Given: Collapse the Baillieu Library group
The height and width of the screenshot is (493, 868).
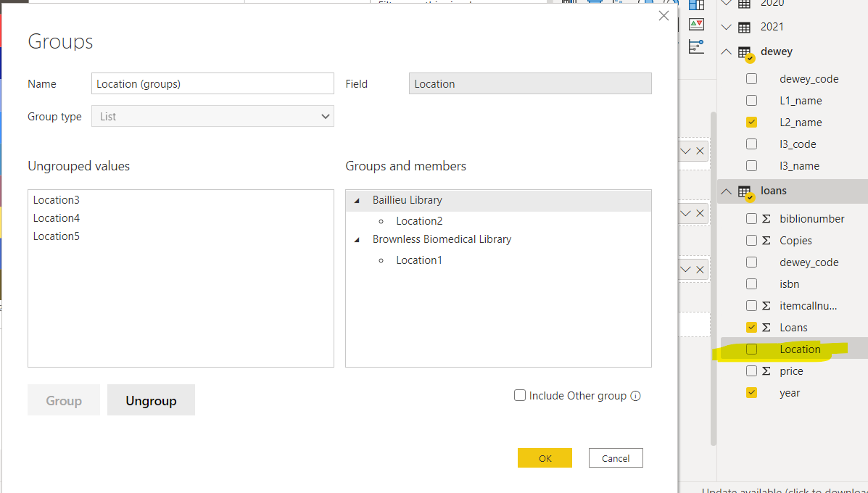Looking at the screenshot, I should pos(356,200).
